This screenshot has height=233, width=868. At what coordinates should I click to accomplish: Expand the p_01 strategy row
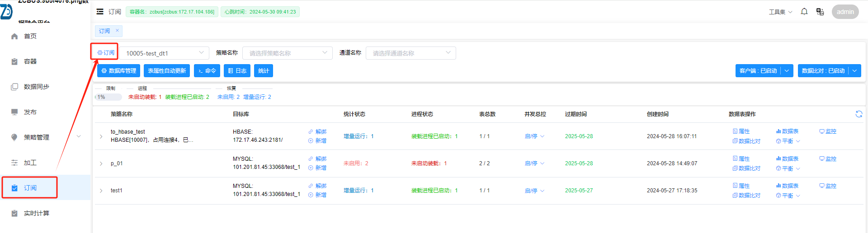[x=101, y=163]
